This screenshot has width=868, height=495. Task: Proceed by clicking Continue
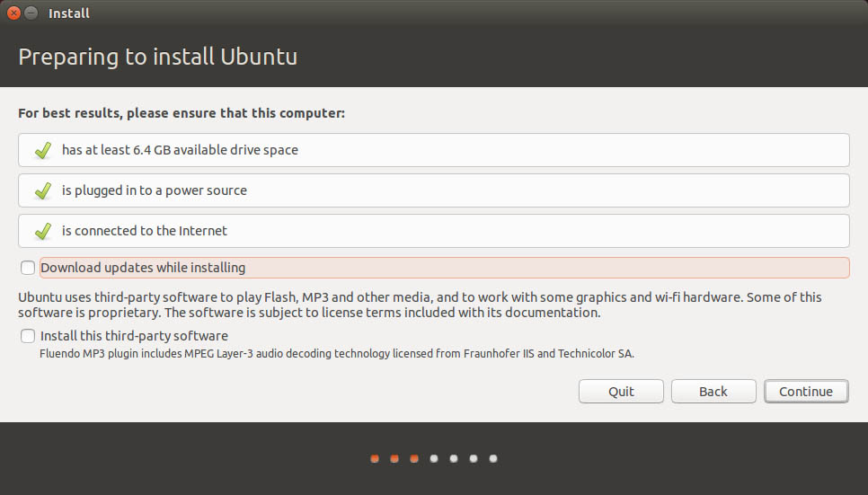pos(806,392)
